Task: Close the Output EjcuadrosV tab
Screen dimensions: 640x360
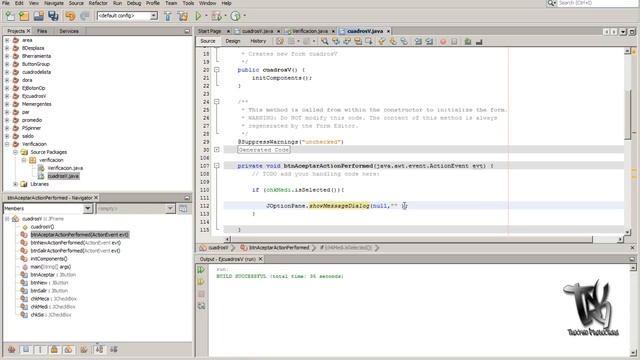Action: coord(260,259)
